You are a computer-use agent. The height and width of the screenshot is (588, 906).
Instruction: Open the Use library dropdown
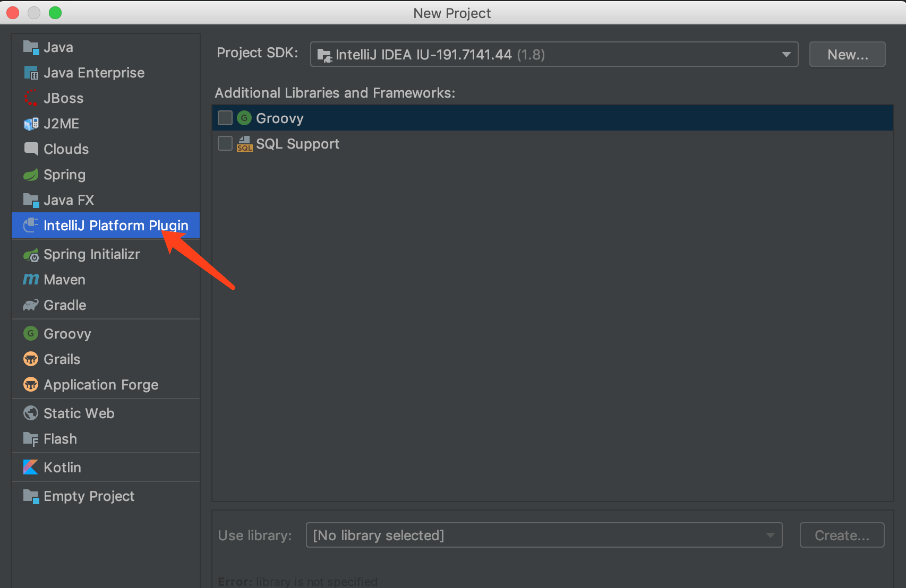coord(544,535)
